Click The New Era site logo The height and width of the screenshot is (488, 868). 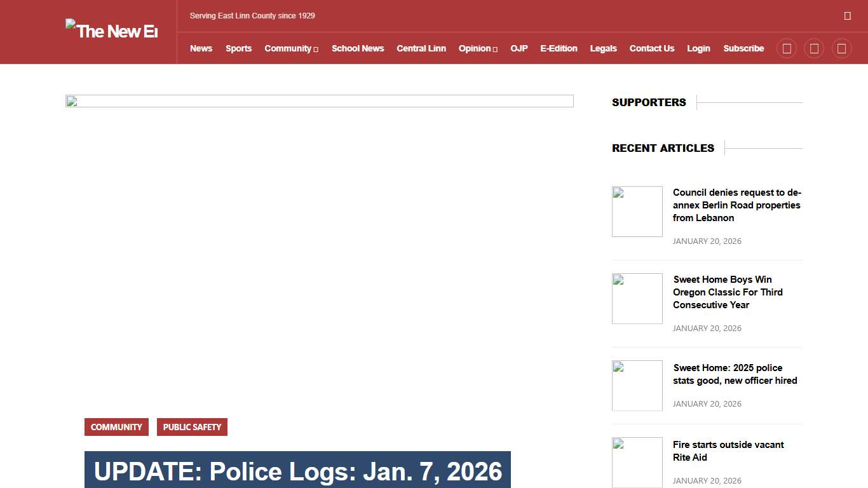coord(111,30)
